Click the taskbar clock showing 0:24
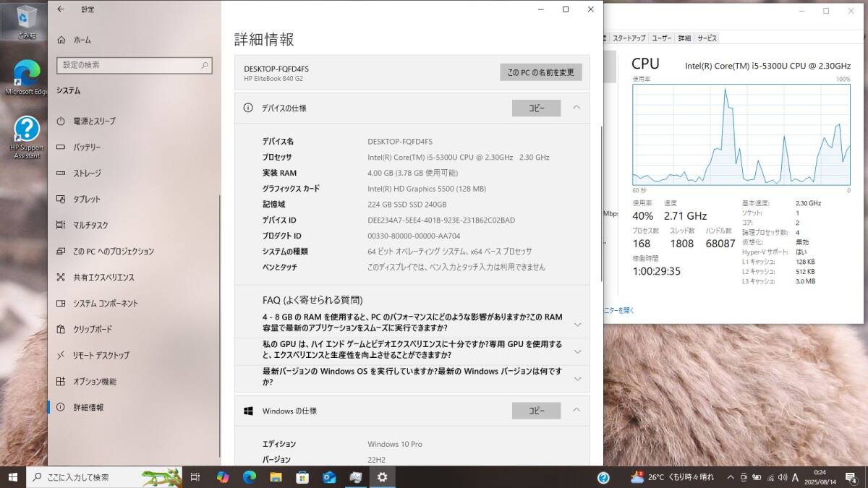This screenshot has width=868, height=488. (820, 477)
